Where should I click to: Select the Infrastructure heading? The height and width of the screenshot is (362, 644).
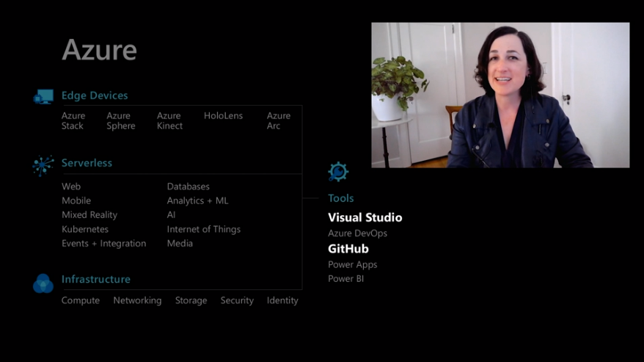pos(95,279)
